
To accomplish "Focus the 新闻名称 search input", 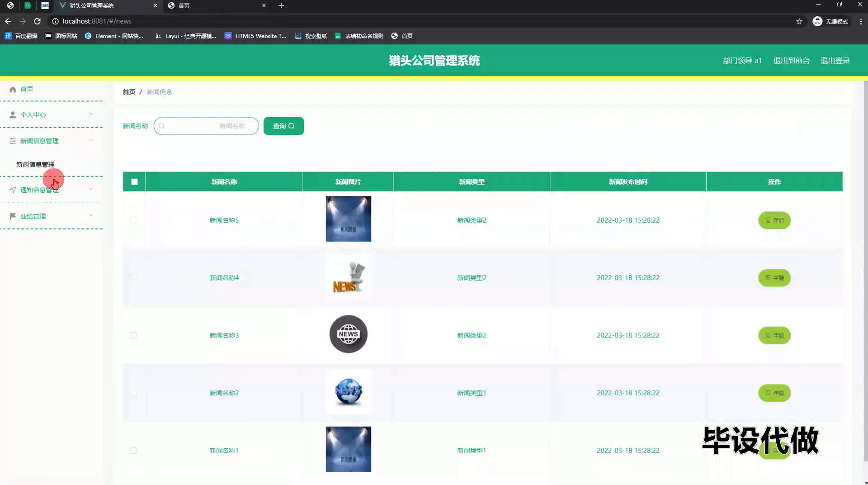I will coord(206,126).
